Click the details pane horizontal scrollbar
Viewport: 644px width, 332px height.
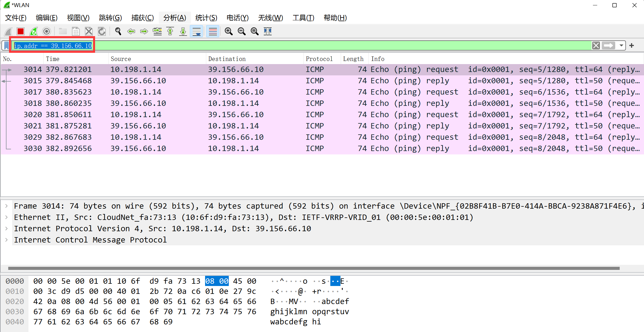point(314,268)
